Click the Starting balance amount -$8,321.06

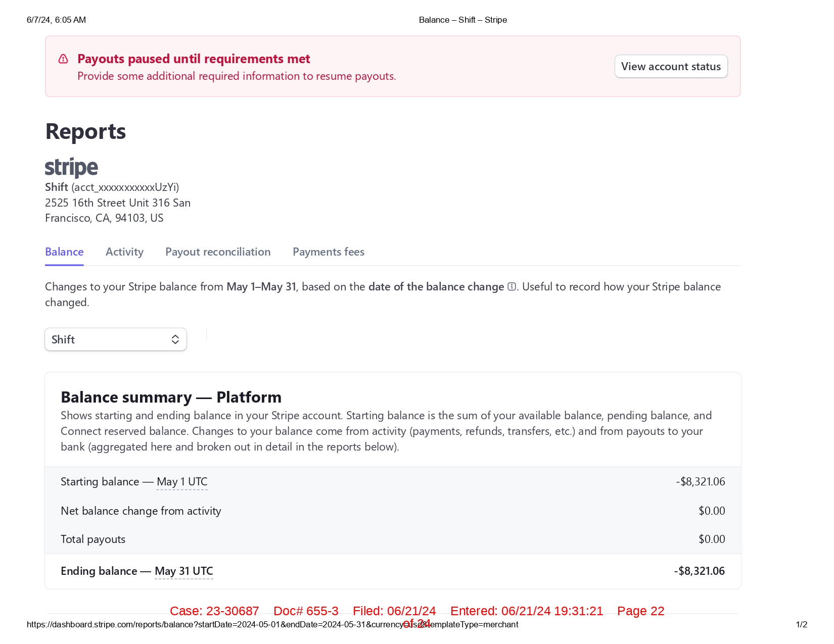coord(700,482)
